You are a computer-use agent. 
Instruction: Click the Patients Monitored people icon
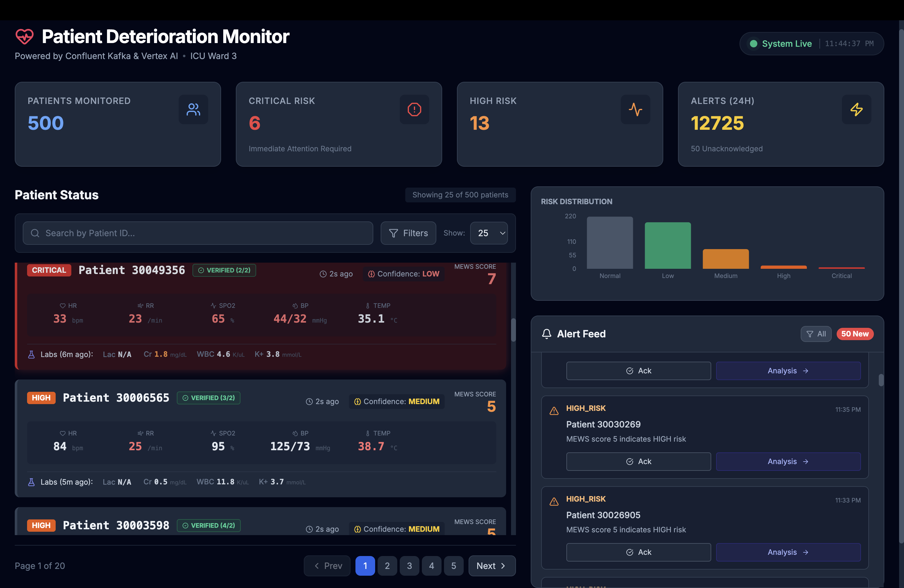(x=193, y=109)
